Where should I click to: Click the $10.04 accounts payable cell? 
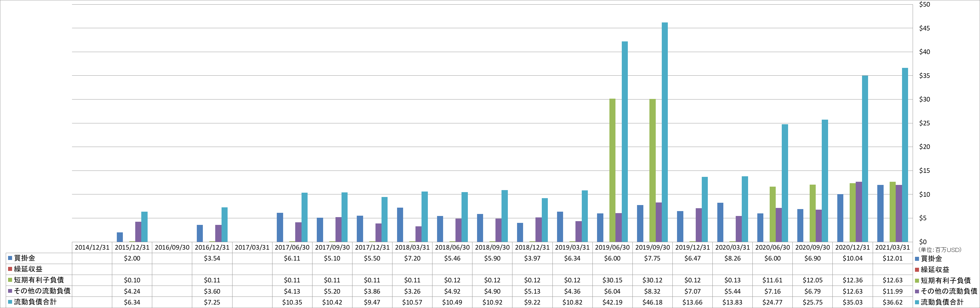pos(853,259)
